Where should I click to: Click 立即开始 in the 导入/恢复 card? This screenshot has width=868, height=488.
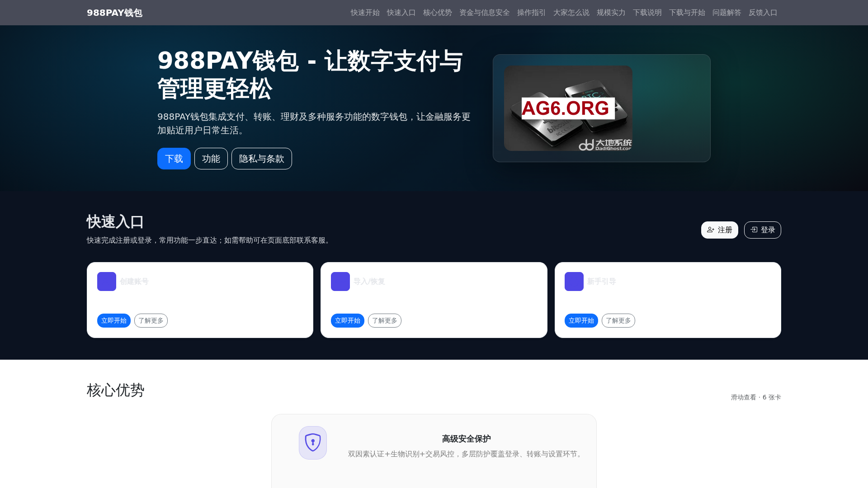[x=348, y=320]
